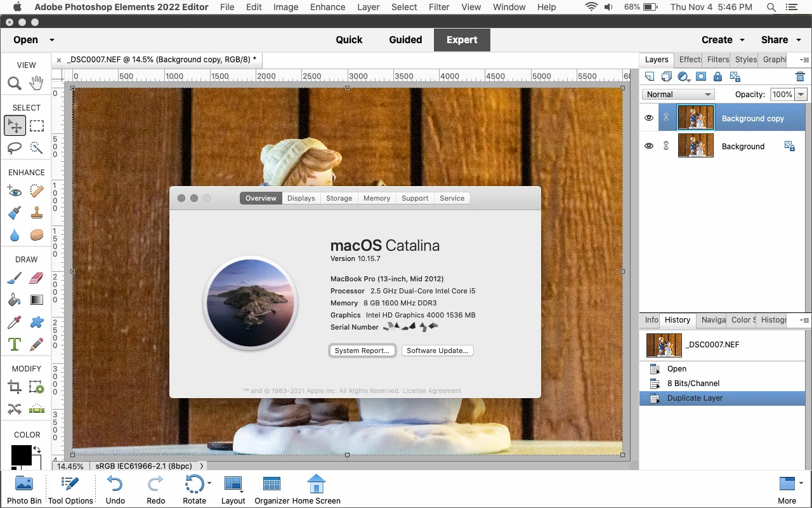The height and width of the screenshot is (508, 812).
Task: Open the Rotate options arrow
Action: (x=209, y=483)
